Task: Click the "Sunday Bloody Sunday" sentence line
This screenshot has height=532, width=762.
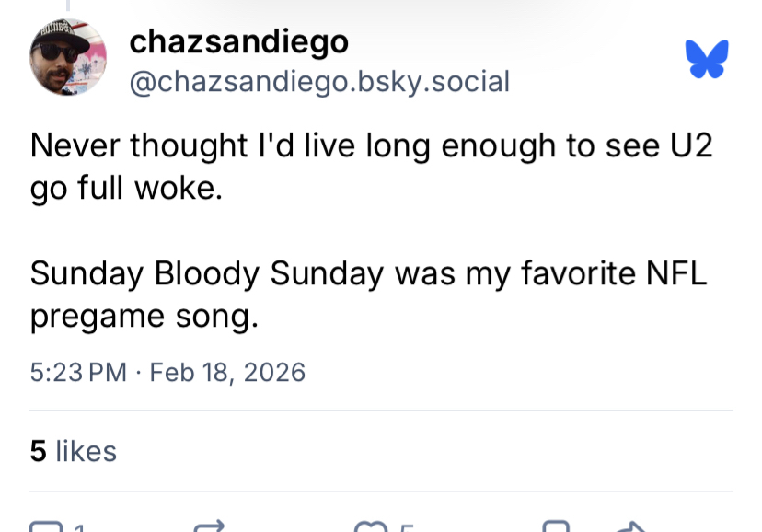Action: (368, 273)
